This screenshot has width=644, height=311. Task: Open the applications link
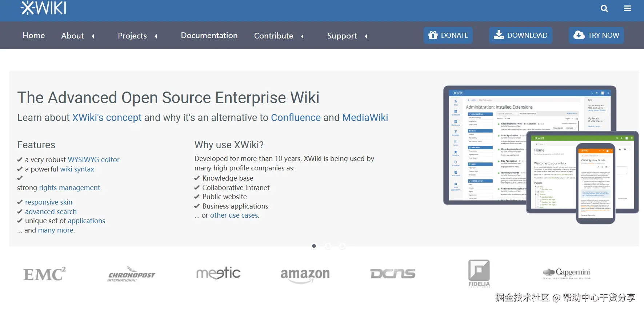[x=87, y=221]
